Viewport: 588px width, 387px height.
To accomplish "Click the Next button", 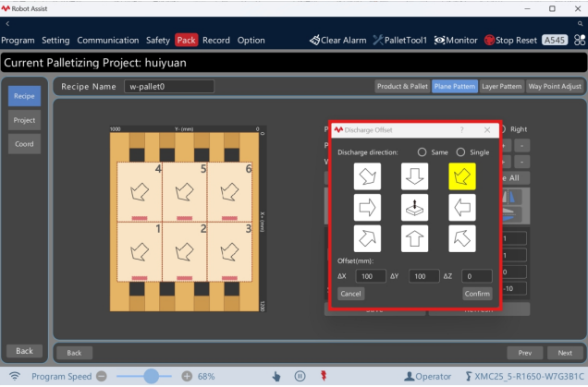I will [565, 353].
